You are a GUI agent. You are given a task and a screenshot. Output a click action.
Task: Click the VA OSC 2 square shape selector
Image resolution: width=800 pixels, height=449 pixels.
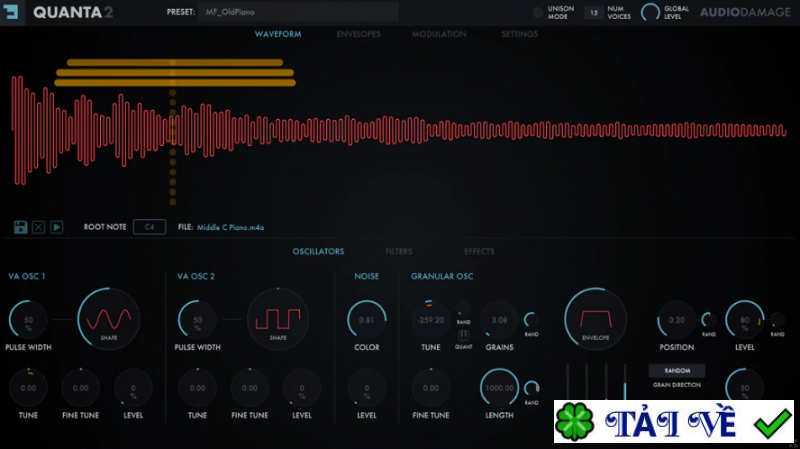coord(278,319)
